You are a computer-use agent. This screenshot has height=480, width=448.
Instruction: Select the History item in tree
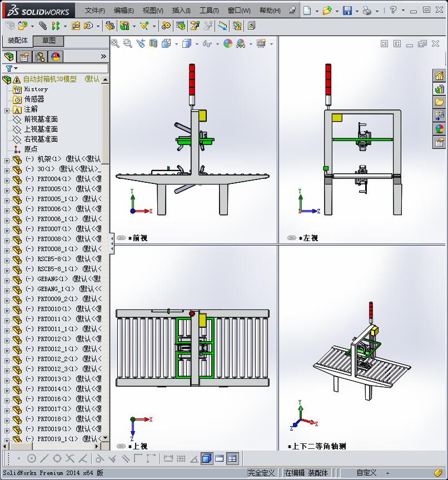(36, 89)
